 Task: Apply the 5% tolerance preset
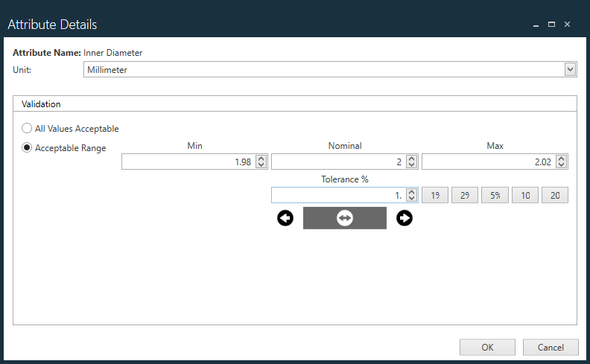495,195
